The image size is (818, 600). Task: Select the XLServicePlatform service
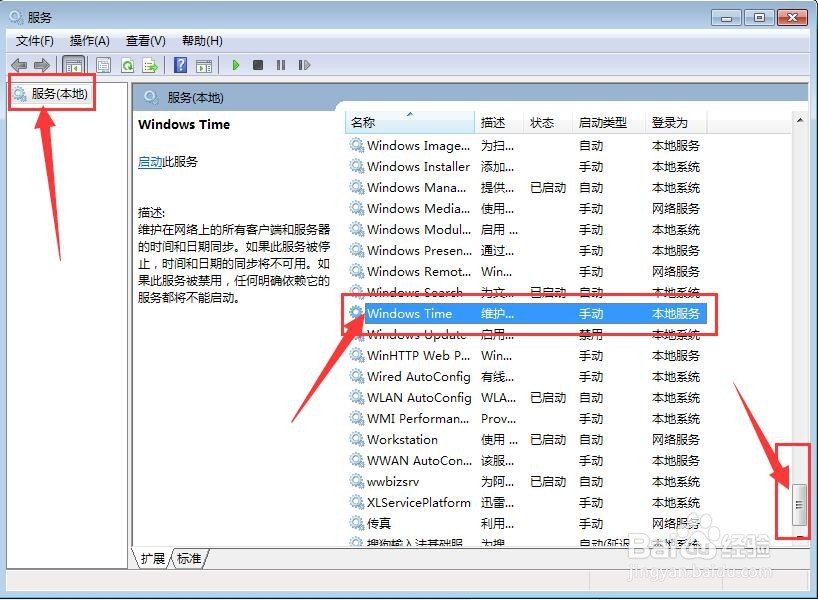[x=526, y=502]
